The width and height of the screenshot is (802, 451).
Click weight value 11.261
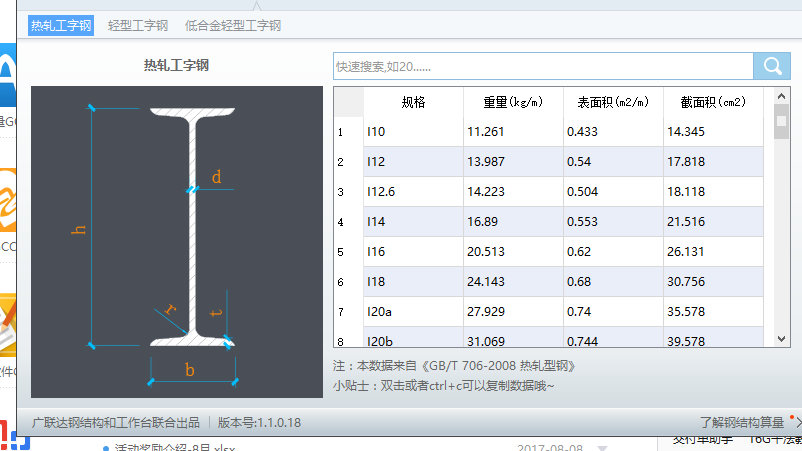pyautogui.click(x=513, y=132)
